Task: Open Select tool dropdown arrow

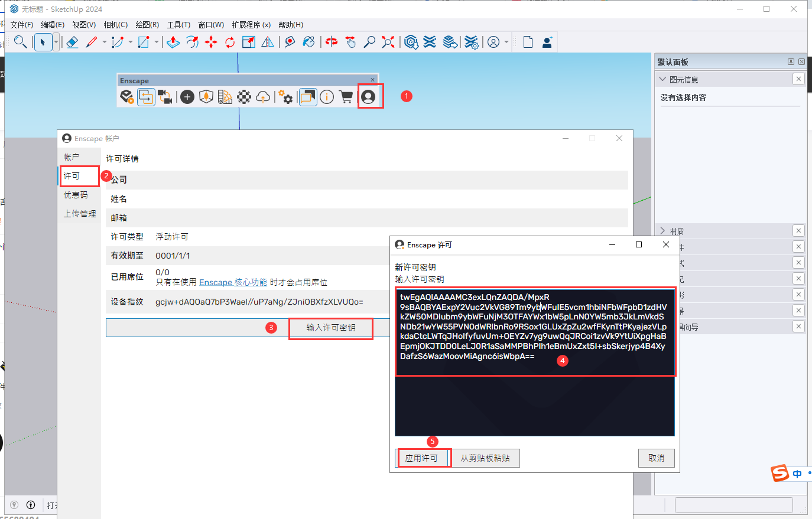Action: tap(56, 42)
